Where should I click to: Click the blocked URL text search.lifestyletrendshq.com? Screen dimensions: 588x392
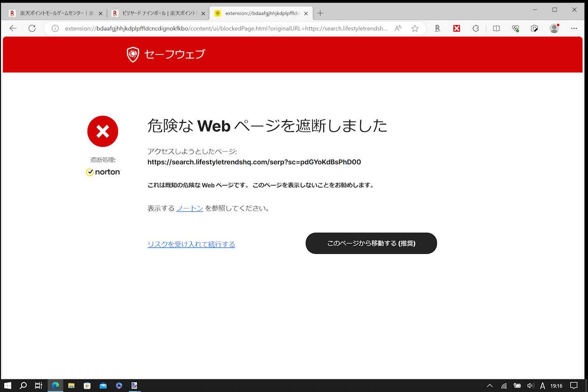(254, 162)
